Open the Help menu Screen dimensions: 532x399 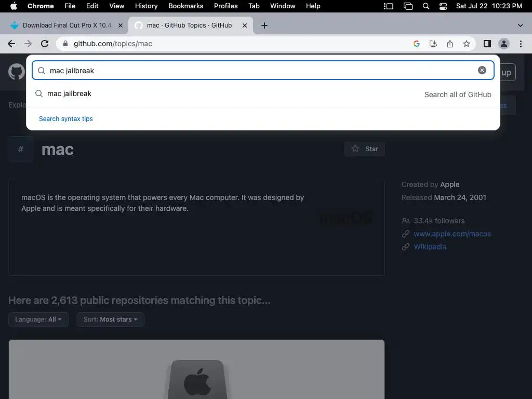(313, 6)
